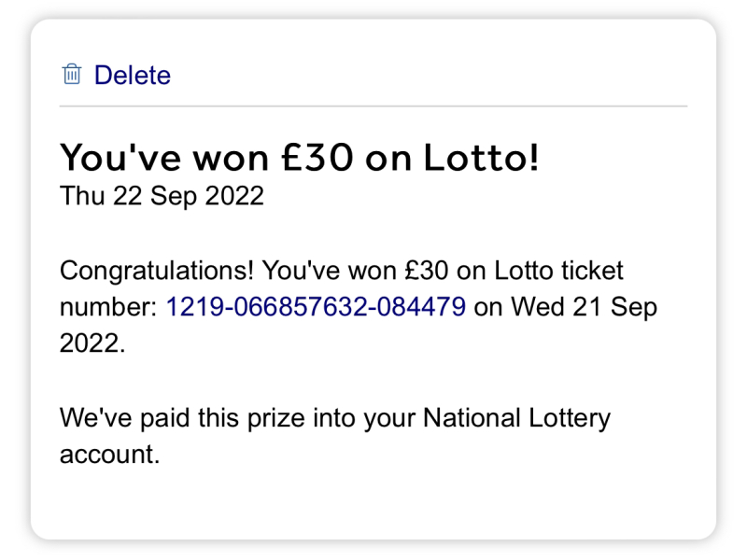Open ticket number 1219-066857632-084479
This screenshot has width=747, height=560.
(x=316, y=307)
